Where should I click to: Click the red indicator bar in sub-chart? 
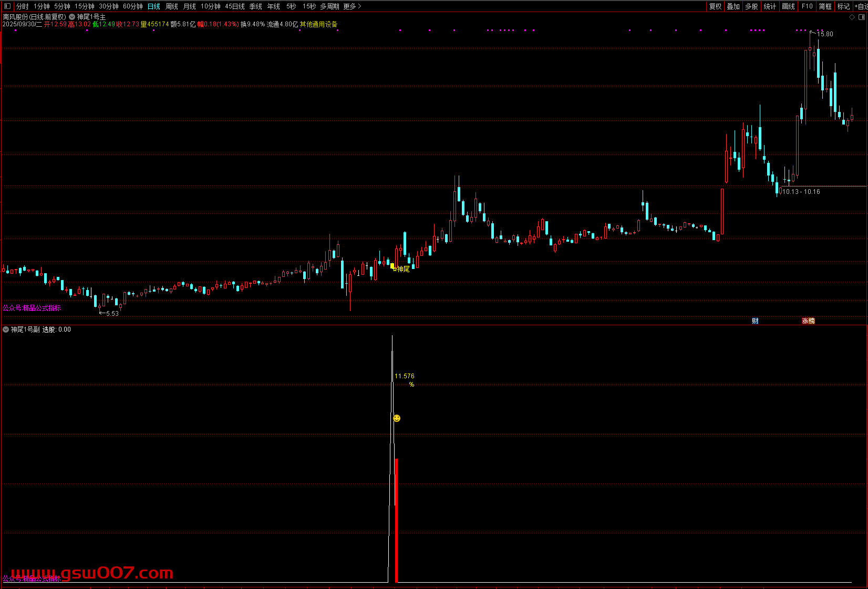coord(396,520)
